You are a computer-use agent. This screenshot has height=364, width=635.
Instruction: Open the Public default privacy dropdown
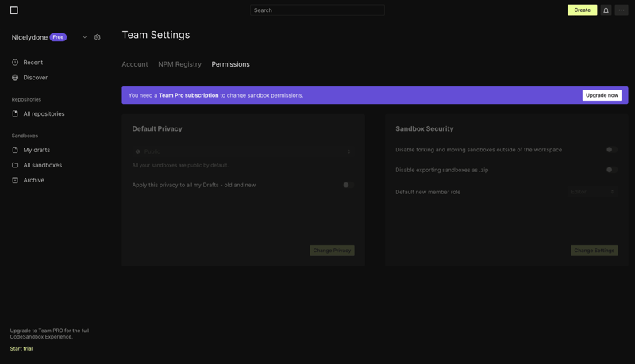click(243, 151)
